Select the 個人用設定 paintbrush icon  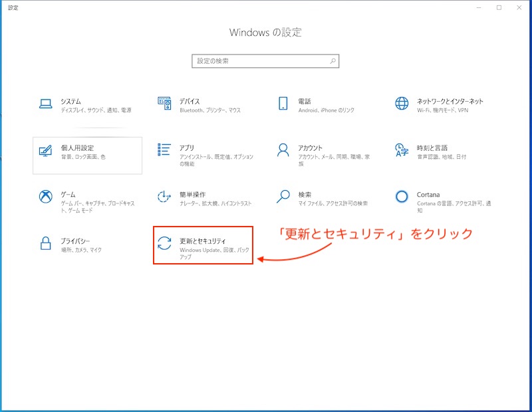(45, 151)
